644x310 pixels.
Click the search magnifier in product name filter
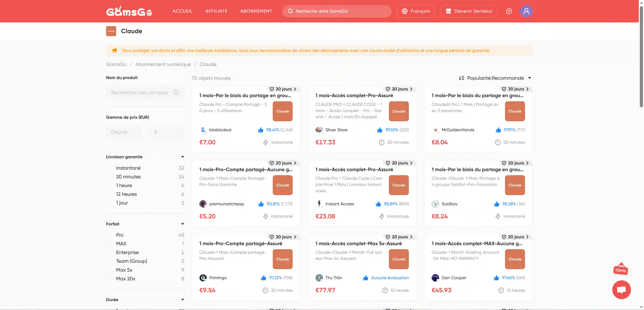point(176,92)
